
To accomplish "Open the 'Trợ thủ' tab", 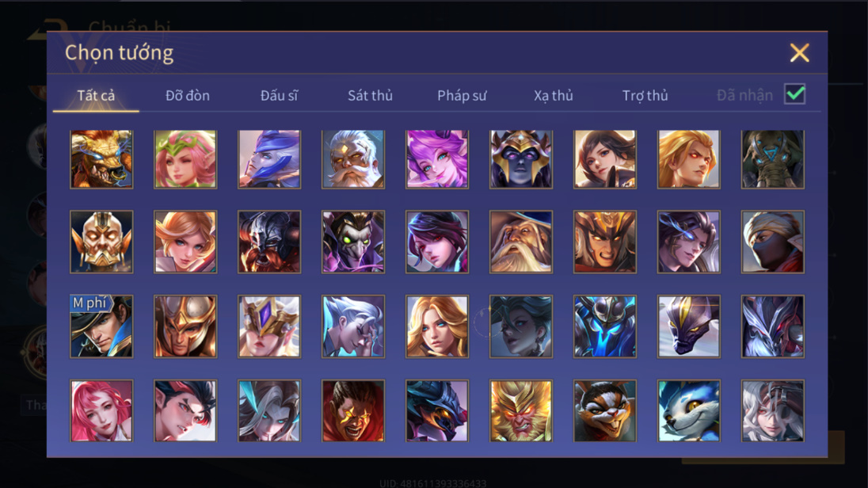I will point(645,96).
